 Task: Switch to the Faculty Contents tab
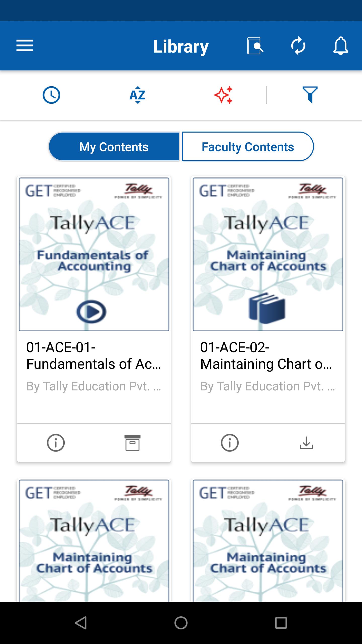click(x=248, y=147)
